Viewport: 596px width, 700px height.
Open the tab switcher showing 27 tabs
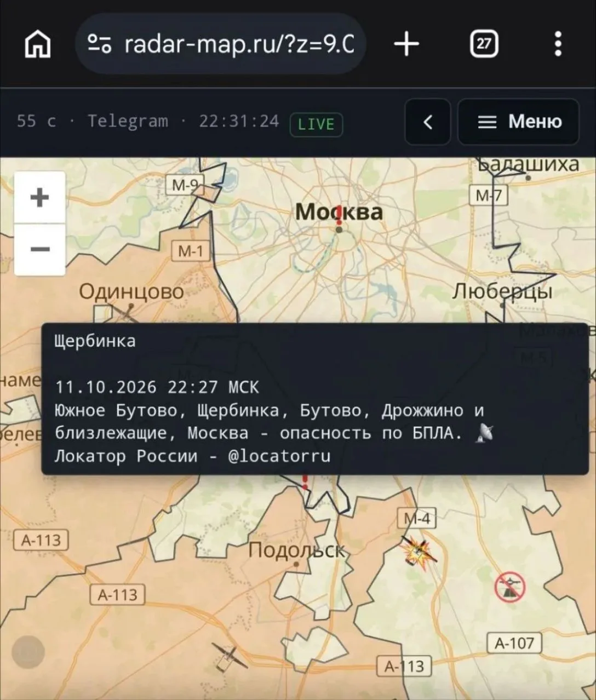(484, 44)
